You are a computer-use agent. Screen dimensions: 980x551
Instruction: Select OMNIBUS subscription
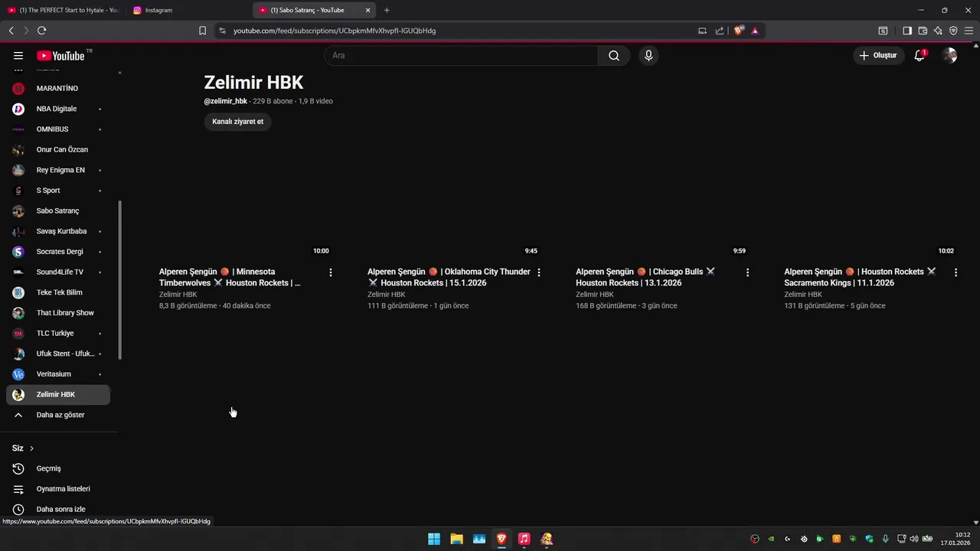coord(58,129)
